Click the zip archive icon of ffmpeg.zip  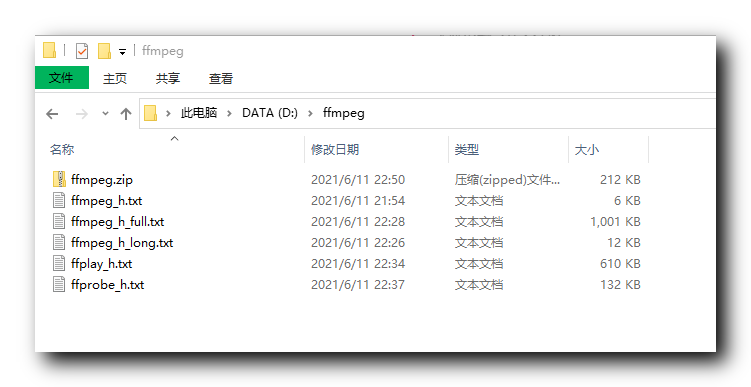pyautogui.click(x=59, y=179)
